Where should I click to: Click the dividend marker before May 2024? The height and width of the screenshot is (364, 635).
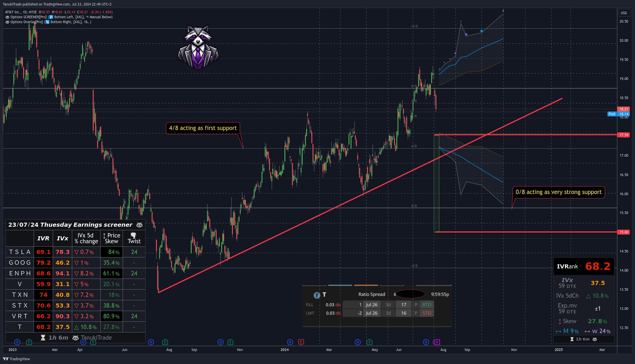(358, 342)
